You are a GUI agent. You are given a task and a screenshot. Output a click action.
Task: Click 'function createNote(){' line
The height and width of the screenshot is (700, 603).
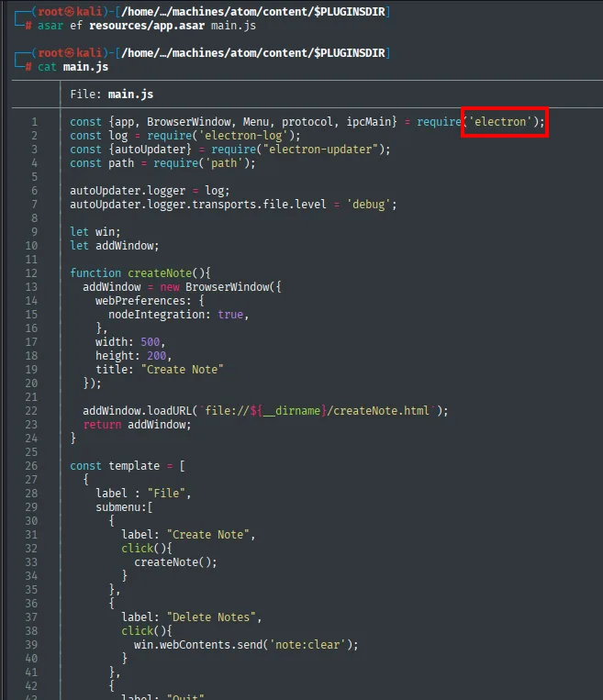point(140,273)
